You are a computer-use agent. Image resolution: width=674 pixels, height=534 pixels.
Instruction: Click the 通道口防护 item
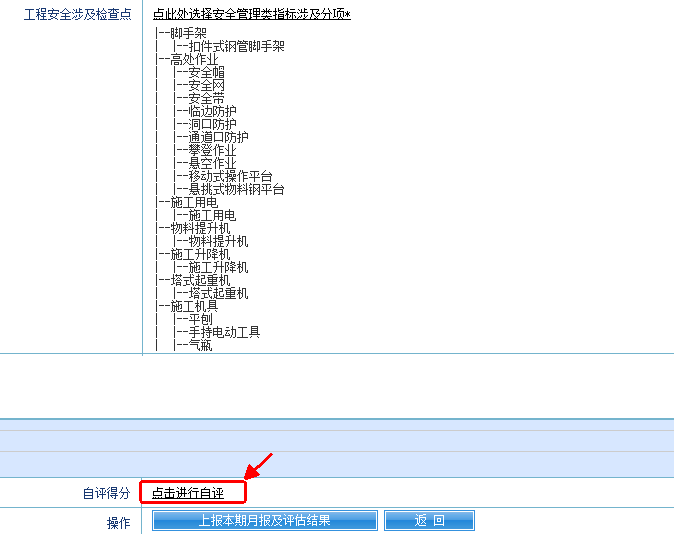[218, 137]
